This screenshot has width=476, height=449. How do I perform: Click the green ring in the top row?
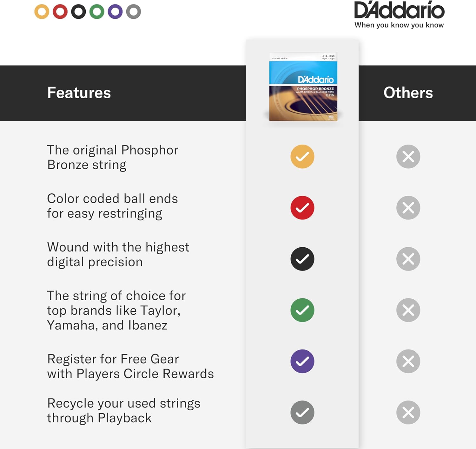(x=97, y=12)
